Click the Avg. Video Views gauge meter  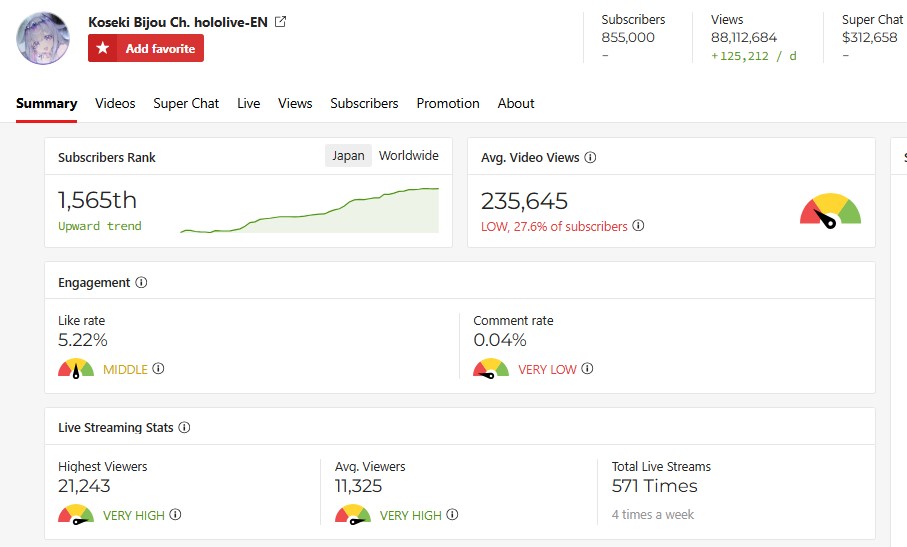point(830,210)
